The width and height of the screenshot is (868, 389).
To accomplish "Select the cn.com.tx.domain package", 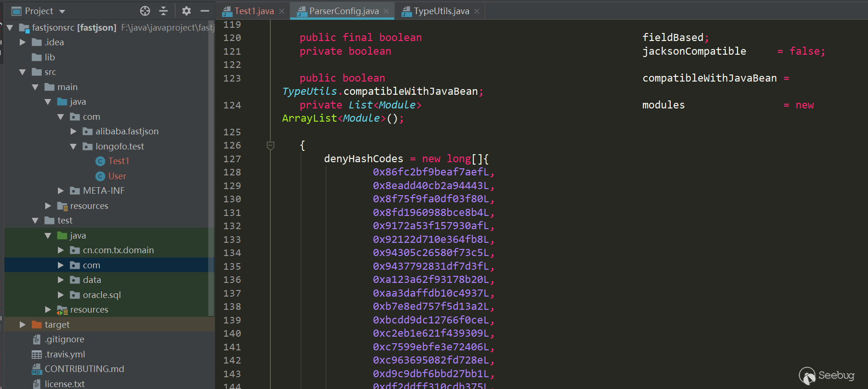I will tap(118, 250).
